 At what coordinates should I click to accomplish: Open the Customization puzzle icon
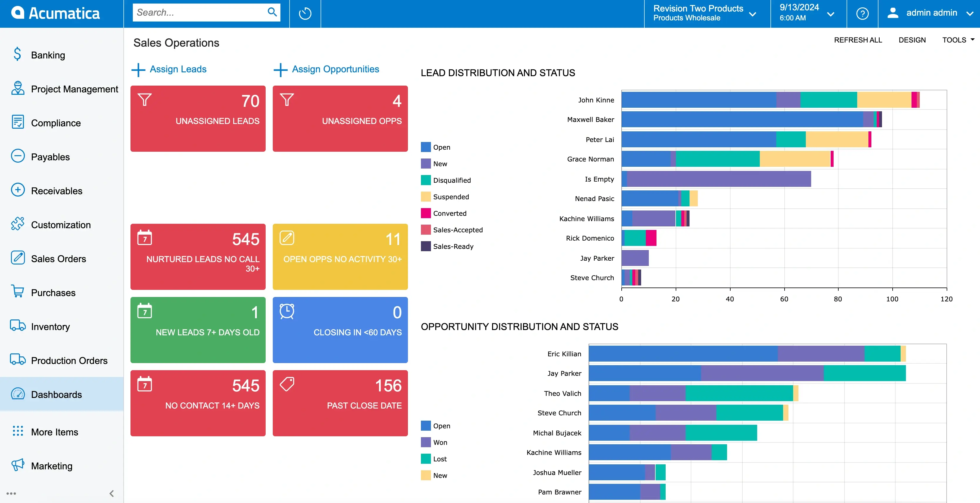tap(18, 224)
